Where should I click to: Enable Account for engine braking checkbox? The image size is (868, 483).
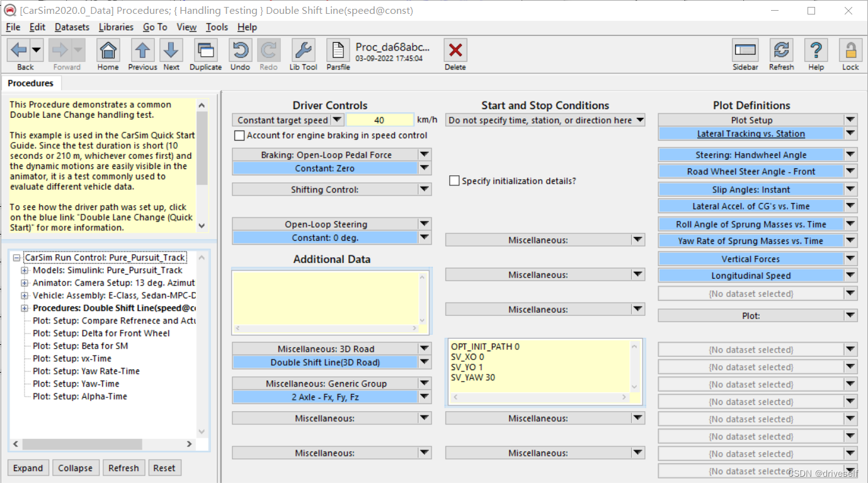[x=239, y=136]
